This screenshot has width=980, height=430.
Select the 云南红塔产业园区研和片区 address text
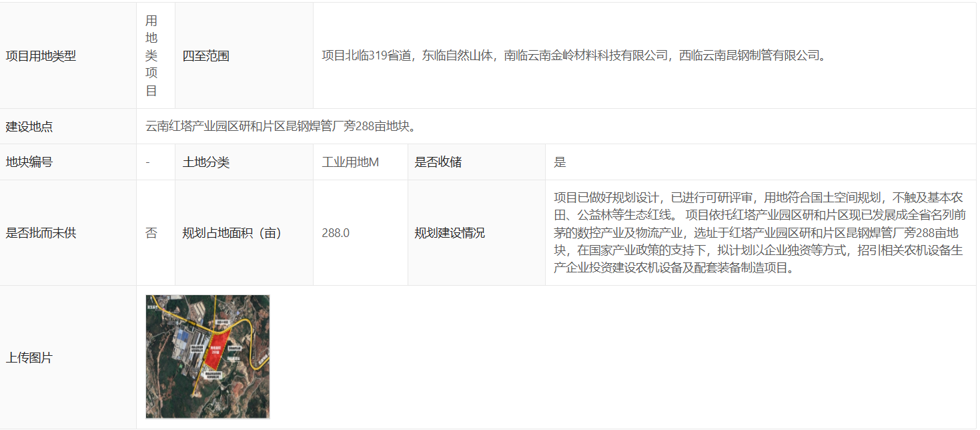coord(281,127)
